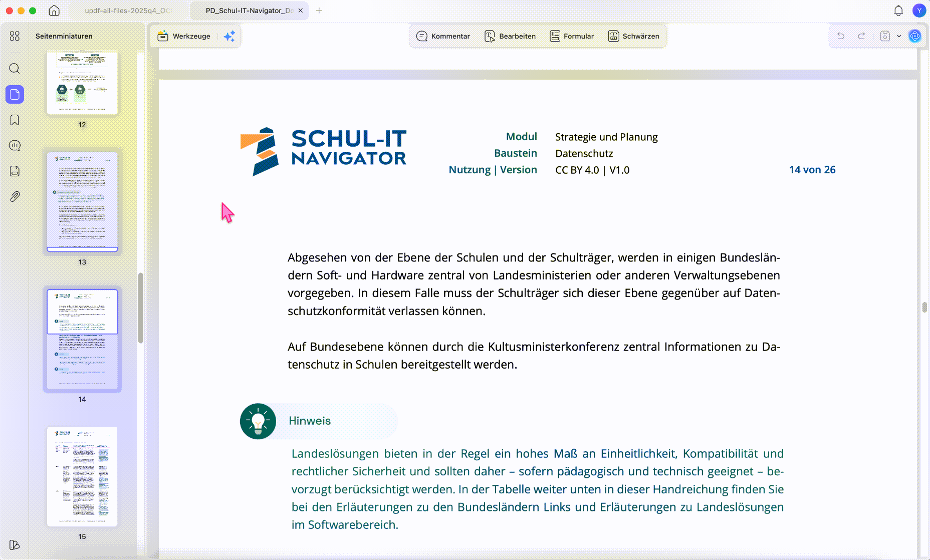Click the paragraph starting 'Landeslösungen bieten'
Screen dimensions: 930x560
click(x=538, y=489)
